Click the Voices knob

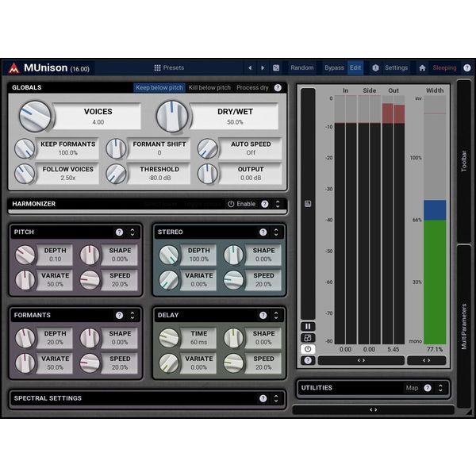35,117
